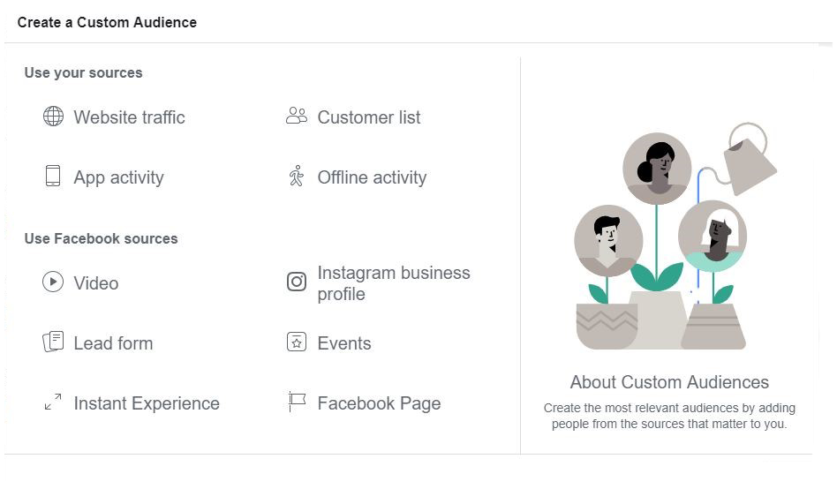
Task: Click the walking person Offline activity icon
Action: [297, 176]
